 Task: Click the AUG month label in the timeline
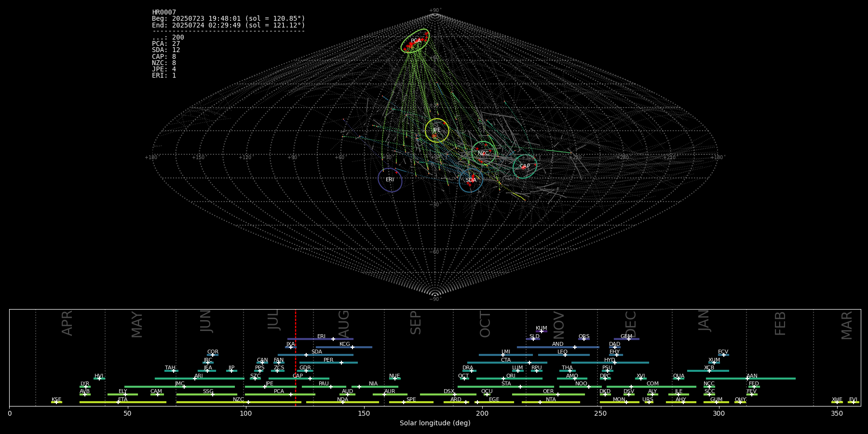343,324
